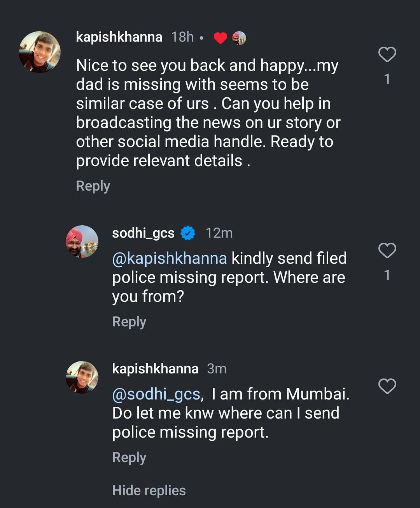Reply to sodhi_gcs's police report comment
This screenshot has width=420, height=508.
129,322
